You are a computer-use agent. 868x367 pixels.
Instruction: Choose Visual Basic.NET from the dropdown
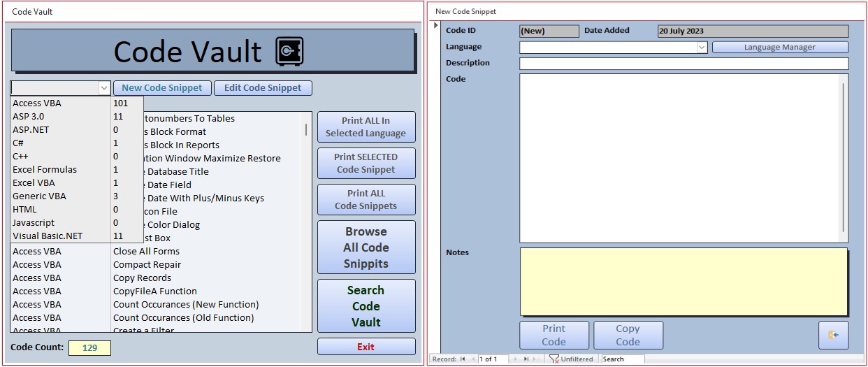pos(77,236)
